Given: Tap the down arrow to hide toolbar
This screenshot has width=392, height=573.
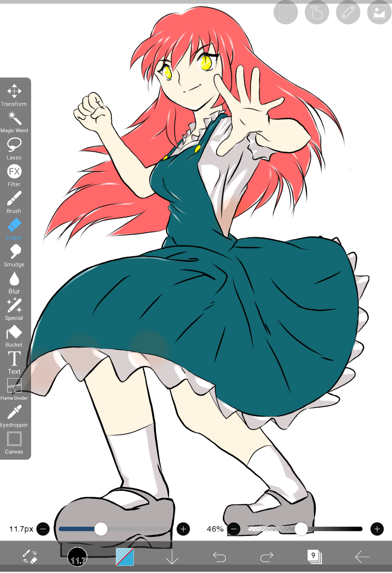Looking at the screenshot, I should (172, 557).
